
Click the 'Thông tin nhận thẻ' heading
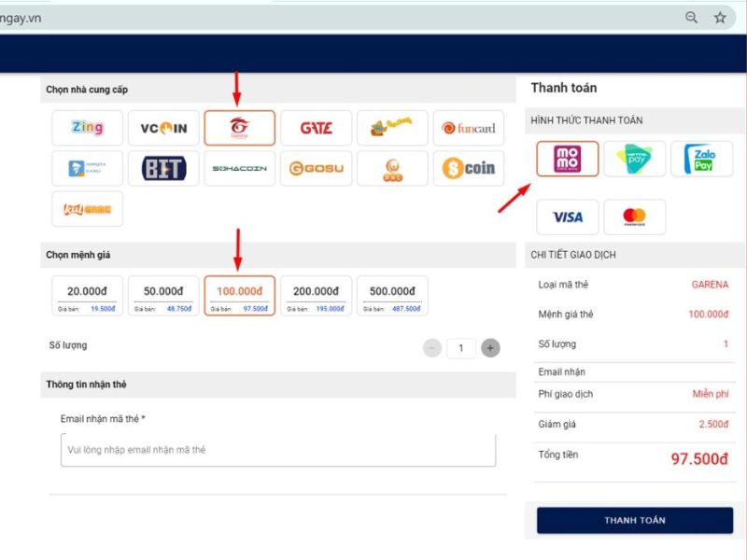86,385
